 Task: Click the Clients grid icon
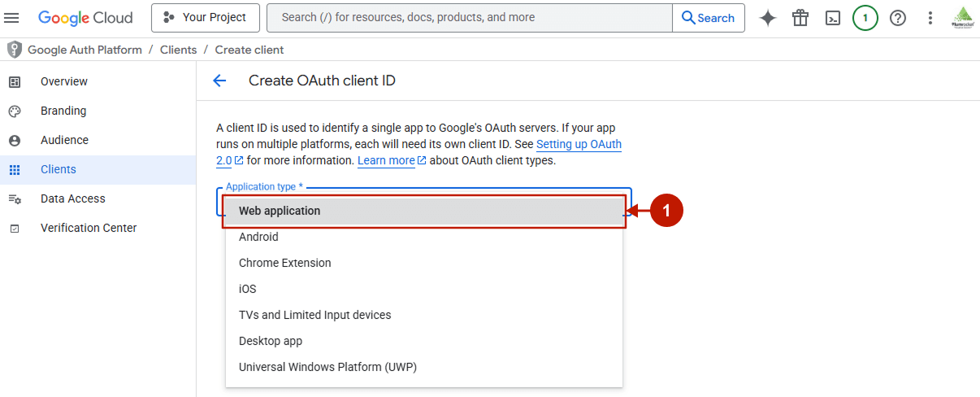(x=14, y=169)
